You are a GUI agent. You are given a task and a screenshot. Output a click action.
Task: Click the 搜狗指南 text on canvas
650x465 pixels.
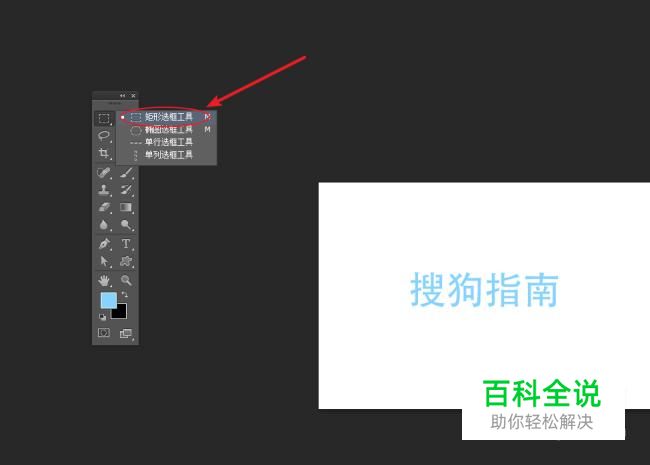coord(485,290)
